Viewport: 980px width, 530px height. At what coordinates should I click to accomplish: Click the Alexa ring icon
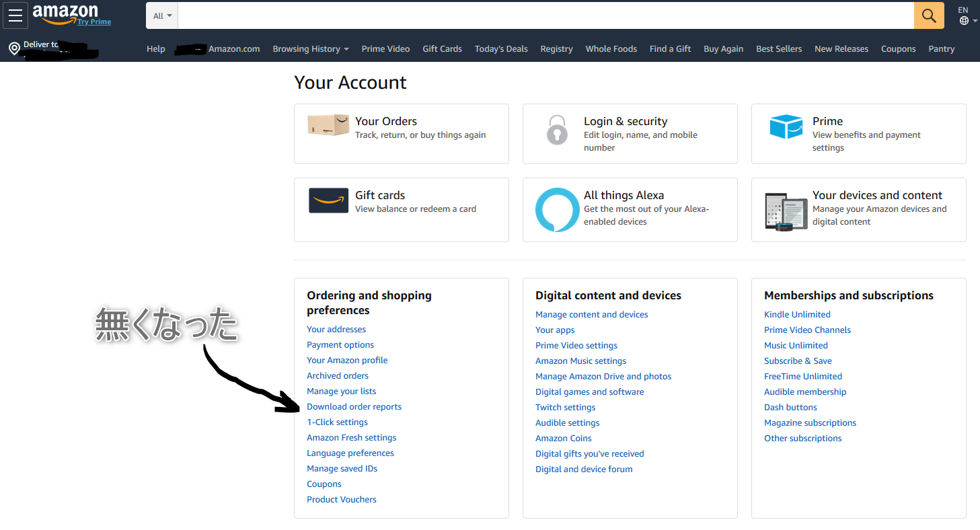557,210
